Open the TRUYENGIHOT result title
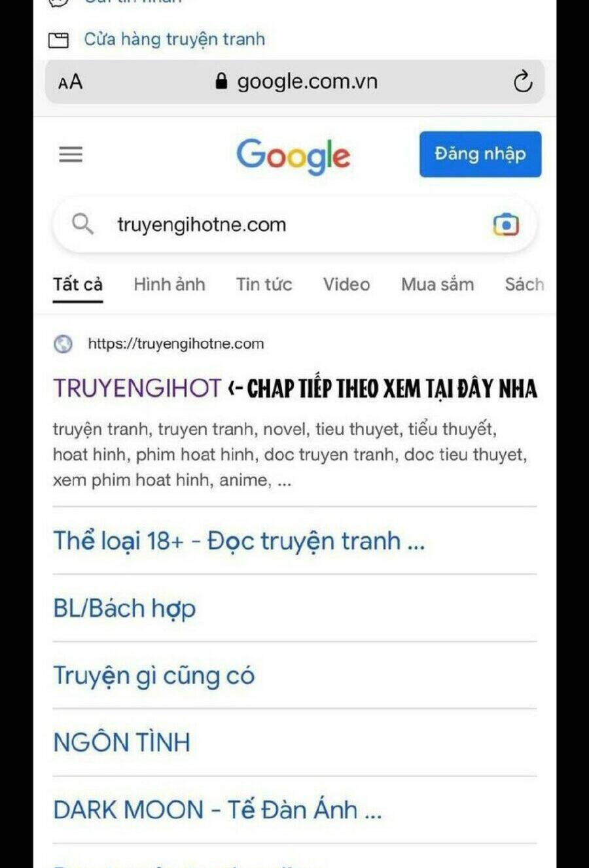Image resolution: width=589 pixels, height=868 pixels. pyautogui.click(x=137, y=388)
